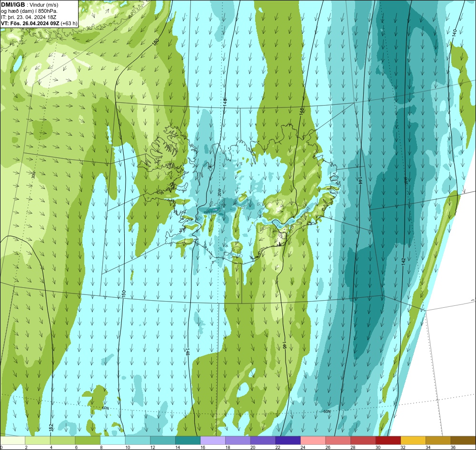
Task: Click the 16–18 m/s lavender swatch
Action: tap(213, 440)
